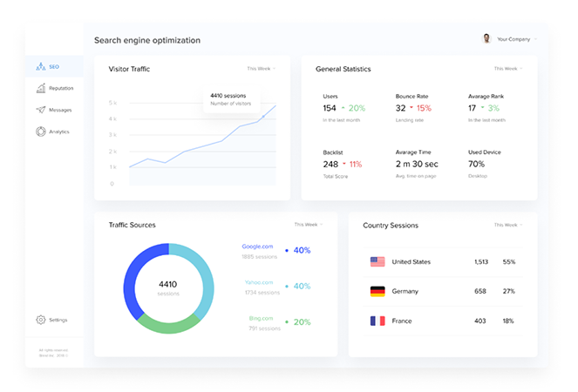Image resolution: width=578 pixels, height=392 pixels.
Task: Open General Statistics This Week dropdown
Action: click(x=507, y=68)
